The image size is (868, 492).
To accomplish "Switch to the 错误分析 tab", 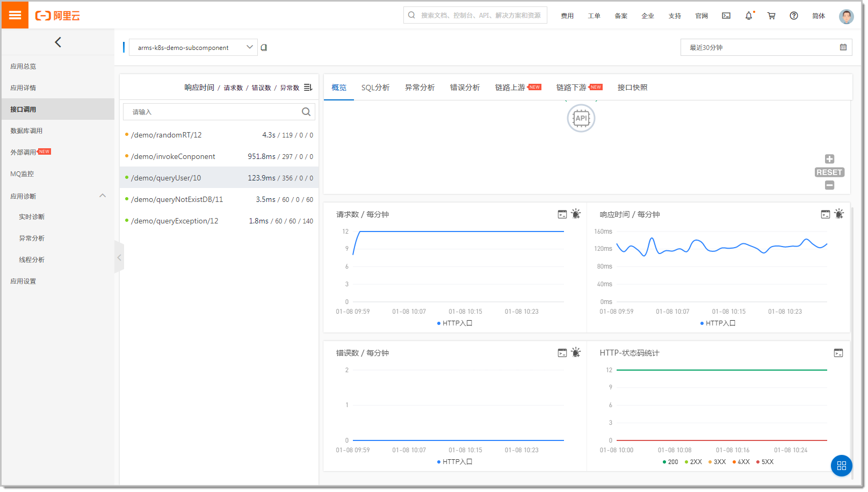I will pos(465,88).
